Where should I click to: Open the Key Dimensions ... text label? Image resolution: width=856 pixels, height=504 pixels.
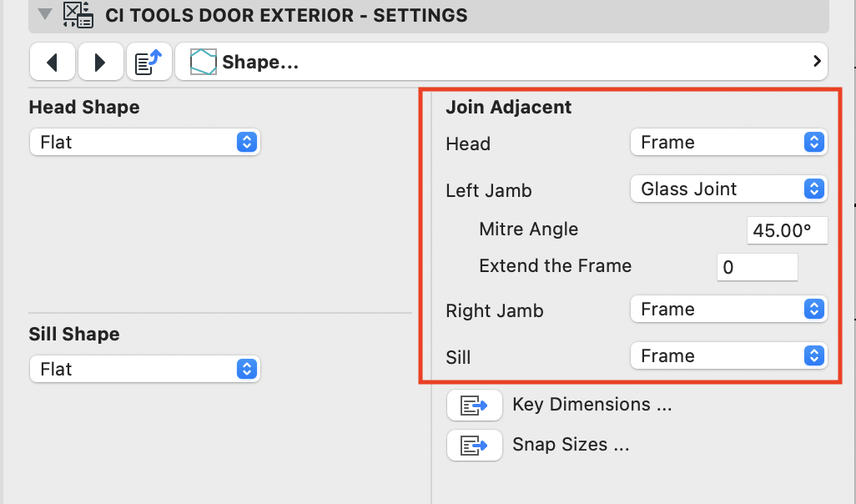click(x=592, y=405)
